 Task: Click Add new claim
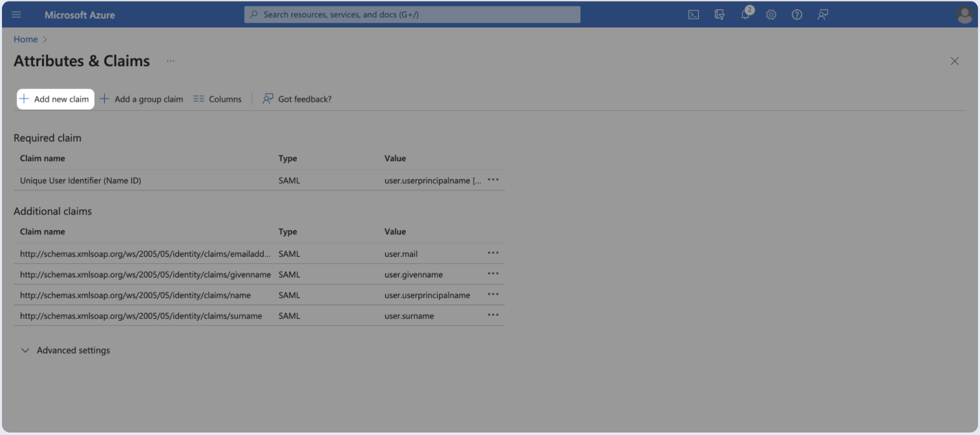(x=55, y=99)
